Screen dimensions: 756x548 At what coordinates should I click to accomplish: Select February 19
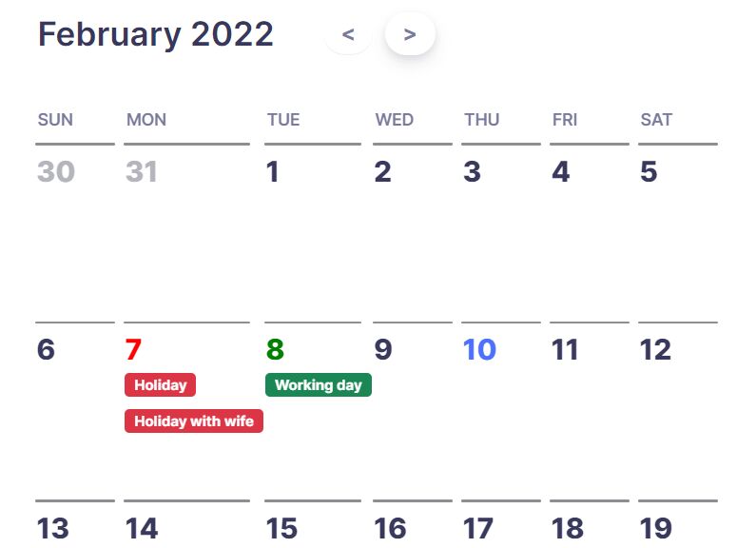pyautogui.click(x=656, y=528)
